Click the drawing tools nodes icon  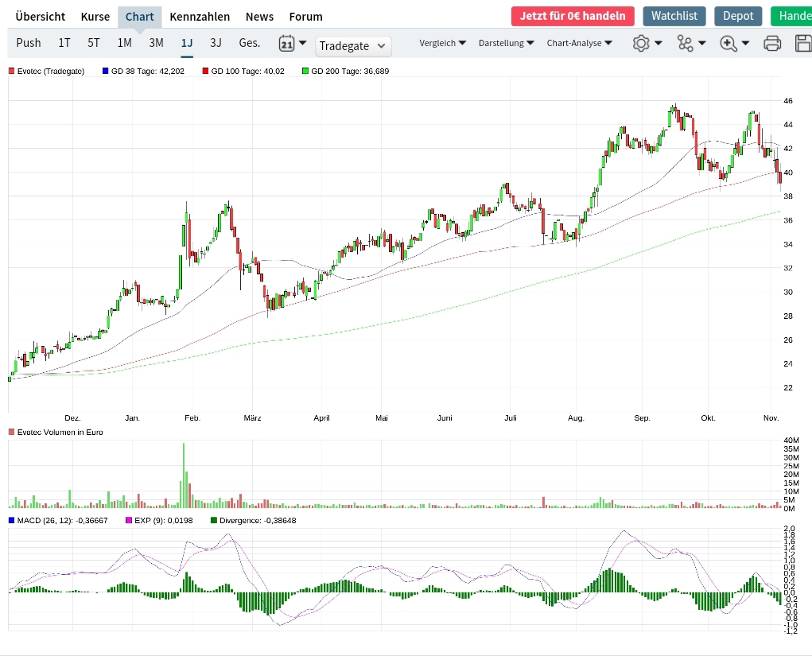point(685,43)
